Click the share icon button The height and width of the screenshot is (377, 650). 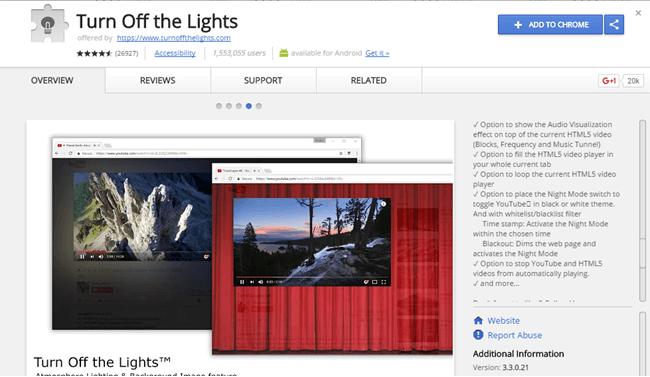(x=614, y=24)
